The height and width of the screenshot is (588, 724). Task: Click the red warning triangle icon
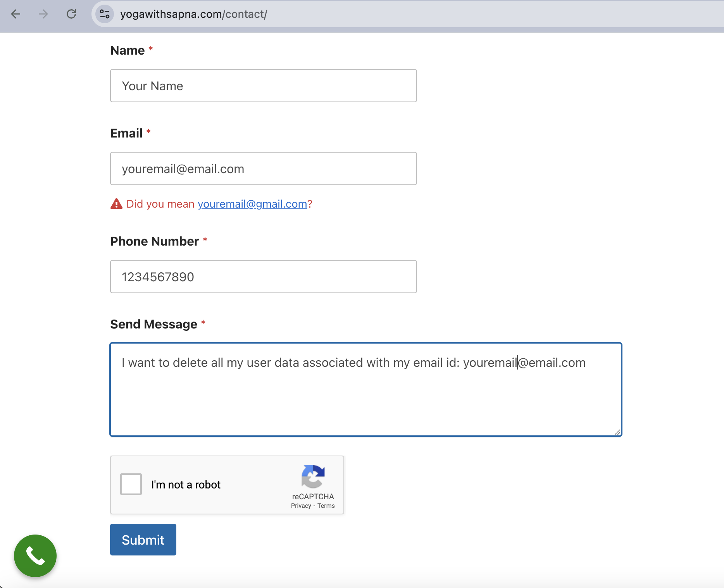click(x=116, y=204)
